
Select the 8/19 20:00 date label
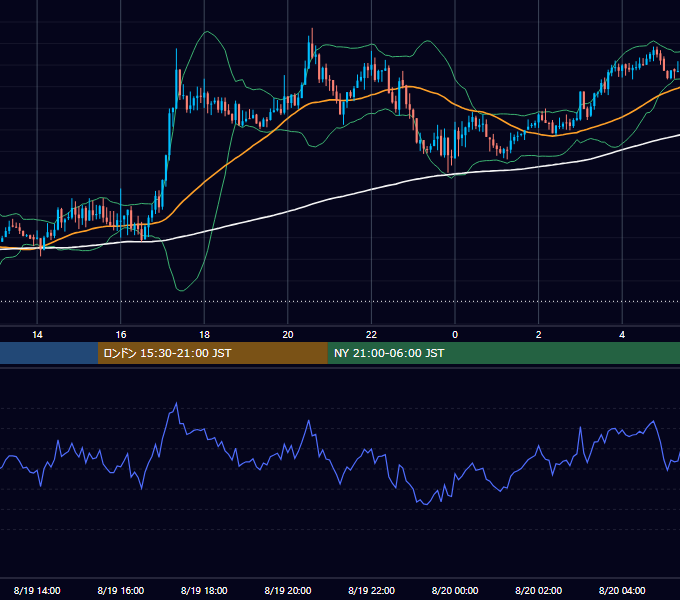pos(288,590)
